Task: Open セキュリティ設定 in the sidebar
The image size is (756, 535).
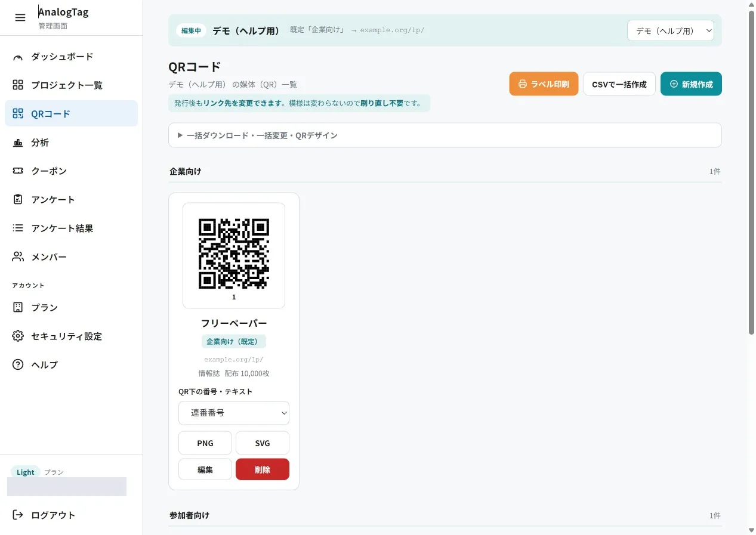Action: [71, 336]
